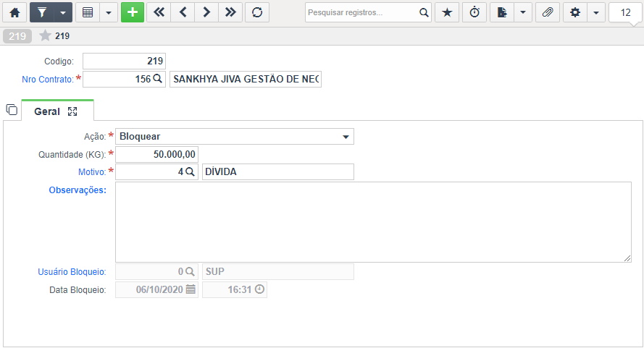The width and height of the screenshot is (644, 348).
Task: Open the grid view dropdown arrow
Action: [109, 12]
